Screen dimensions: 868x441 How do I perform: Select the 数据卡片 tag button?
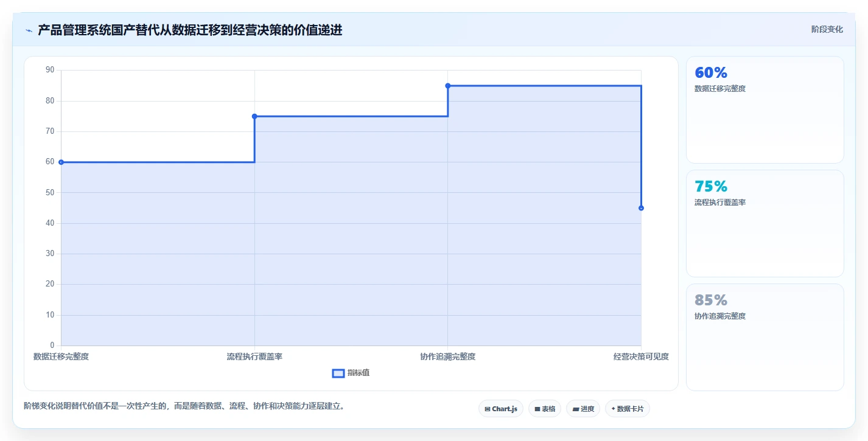[x=628, y=409]
